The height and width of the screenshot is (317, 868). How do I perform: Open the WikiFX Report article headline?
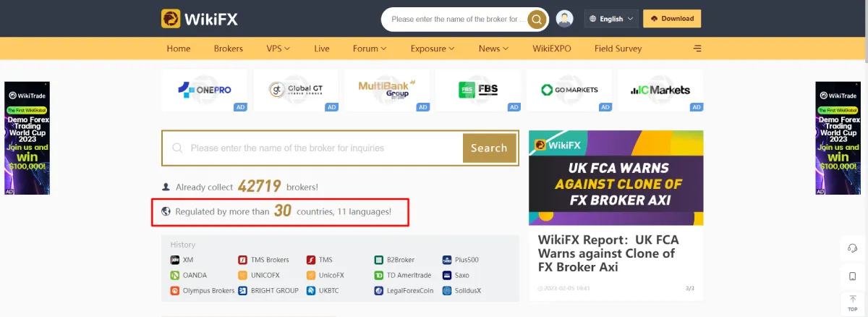[x=608, y=253]
